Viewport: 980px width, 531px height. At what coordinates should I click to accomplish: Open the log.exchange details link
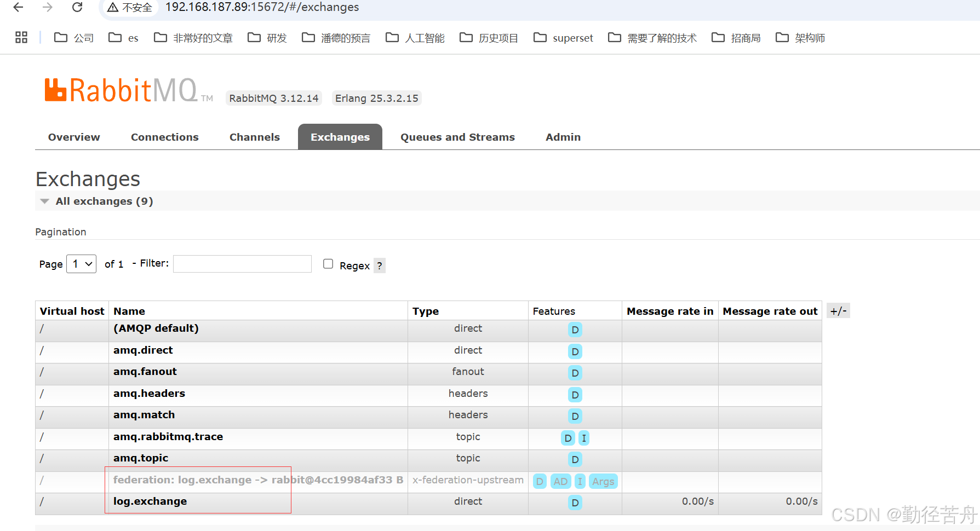pyautogui.click(x=150, y=501)
